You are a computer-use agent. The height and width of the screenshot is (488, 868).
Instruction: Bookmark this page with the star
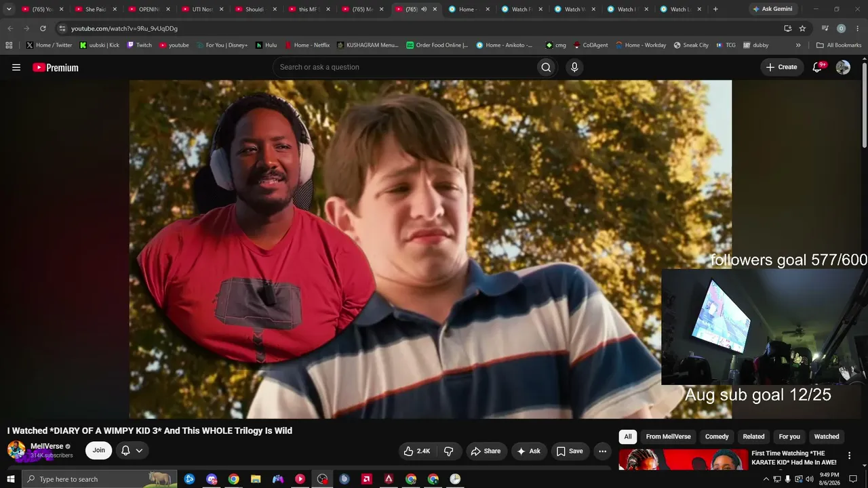802,28
